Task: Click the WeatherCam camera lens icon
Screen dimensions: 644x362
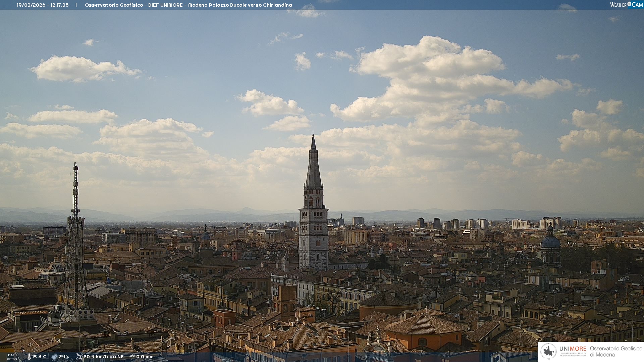Action: [629, 4]
